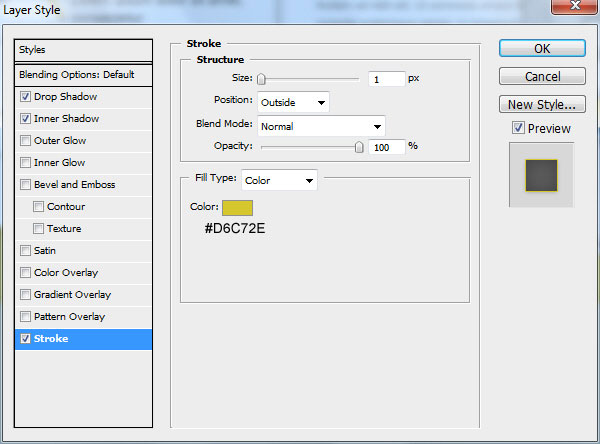Click the OK button
Viewport: 600px width, 444px height.
click(x=541, y=49)
